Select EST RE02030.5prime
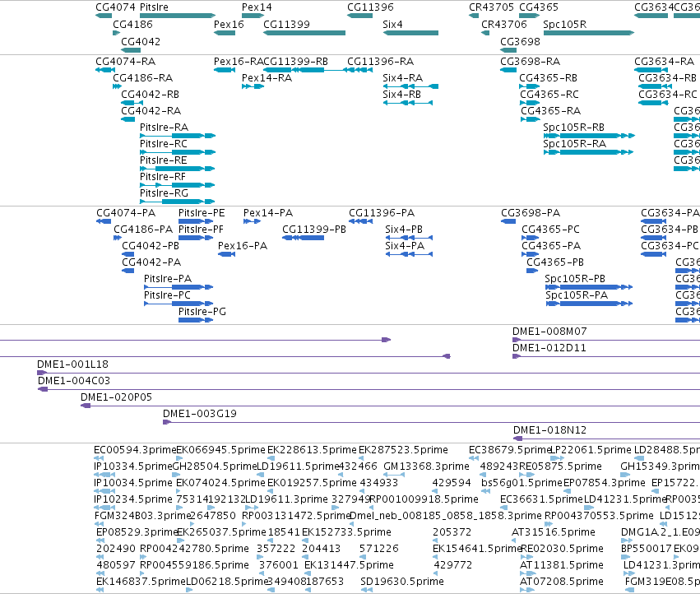This screenshot has height=594, width=700. click(x=562, y=549)
